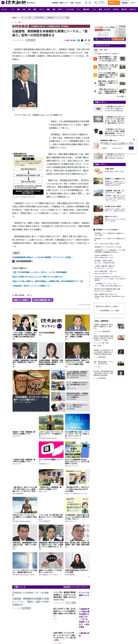Open 麻生氏「安倍晋三ができなかった…」 row
The image size is (138, 644).
[x=51, y=277]
